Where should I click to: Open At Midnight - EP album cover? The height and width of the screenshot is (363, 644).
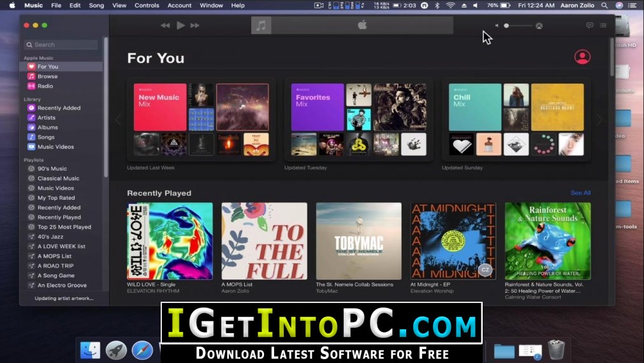453,241
